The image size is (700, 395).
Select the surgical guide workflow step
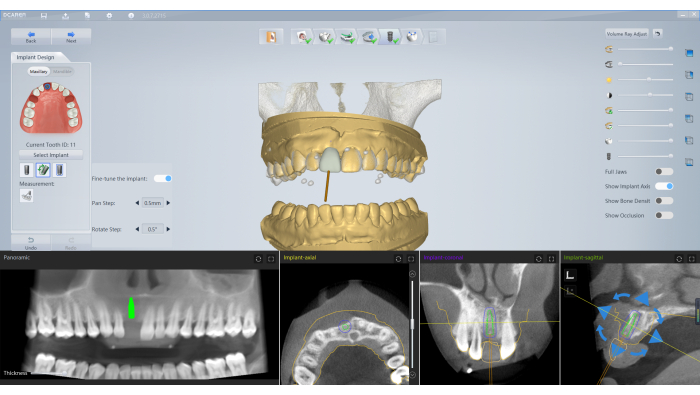tap(412, 37)
